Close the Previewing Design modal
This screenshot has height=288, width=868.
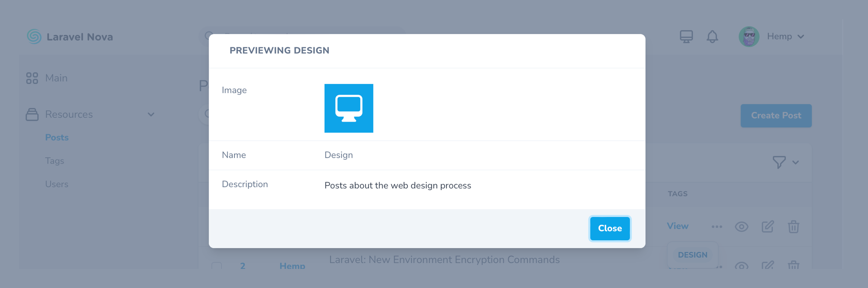610,228
